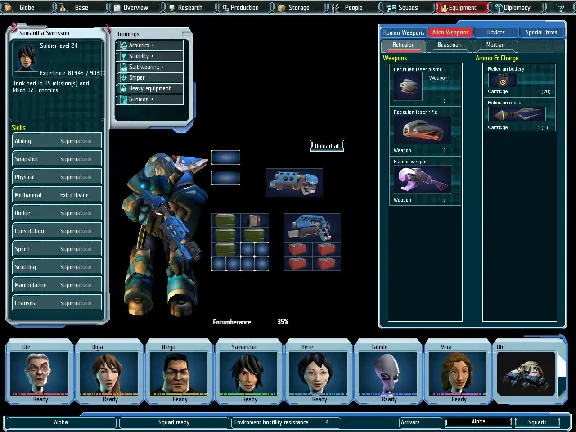
Task: Select the missile-shaped ammo icon
Action: click(516, 114)
